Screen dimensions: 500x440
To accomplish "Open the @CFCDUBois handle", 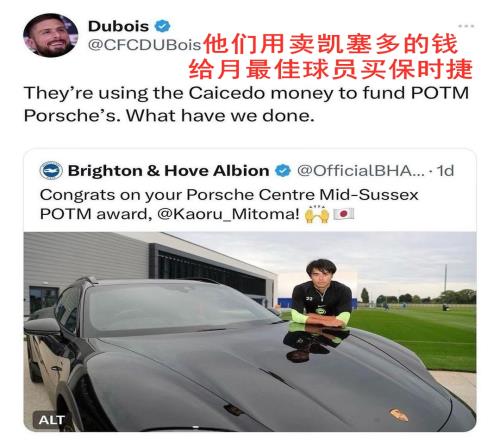I will 144,45.
